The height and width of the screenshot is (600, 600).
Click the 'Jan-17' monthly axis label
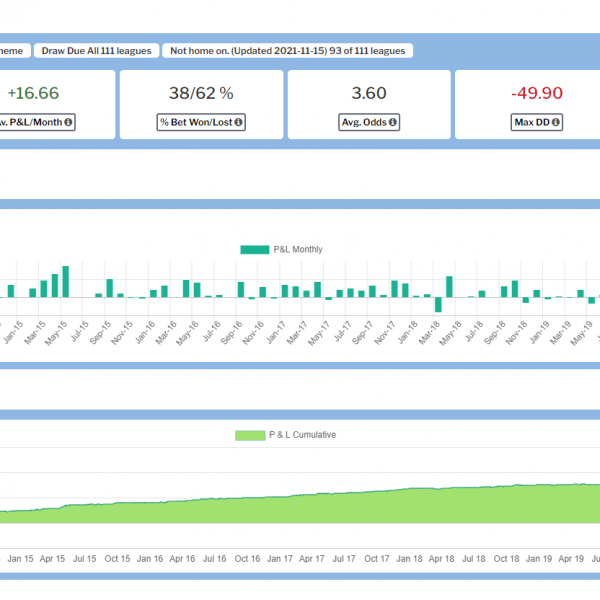(x=276, y=332)
